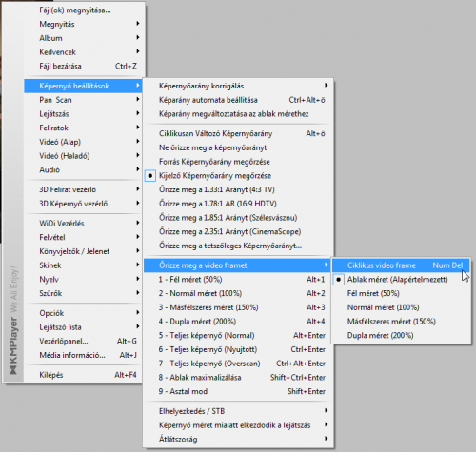Select Forrás Képernyőarány megőrzése

[x=238, y=162]
